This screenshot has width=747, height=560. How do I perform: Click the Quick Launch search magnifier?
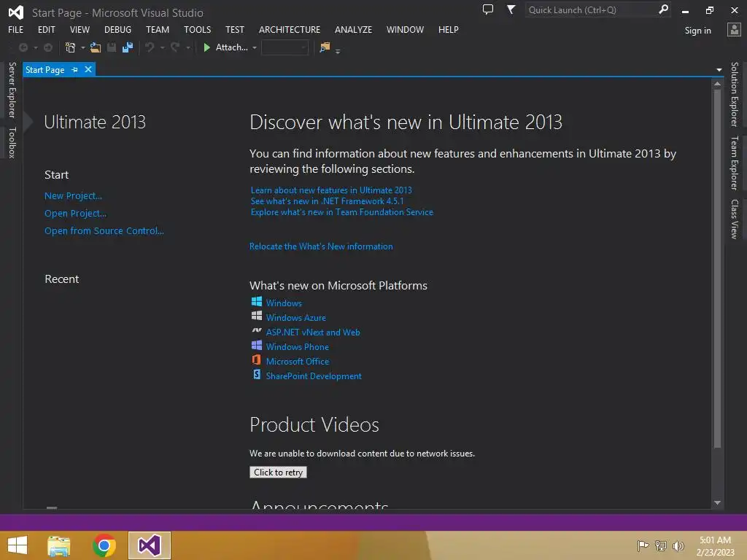click(663, 9)
